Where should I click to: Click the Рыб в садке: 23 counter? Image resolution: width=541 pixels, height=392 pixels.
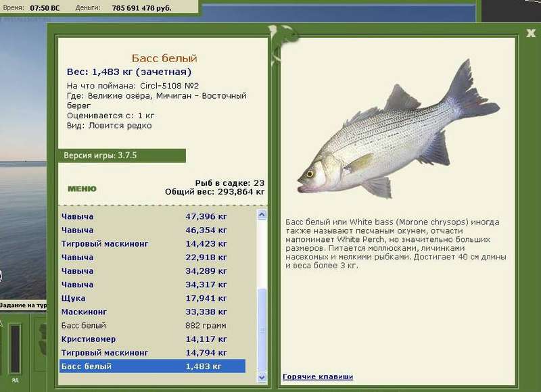point(230,183)
